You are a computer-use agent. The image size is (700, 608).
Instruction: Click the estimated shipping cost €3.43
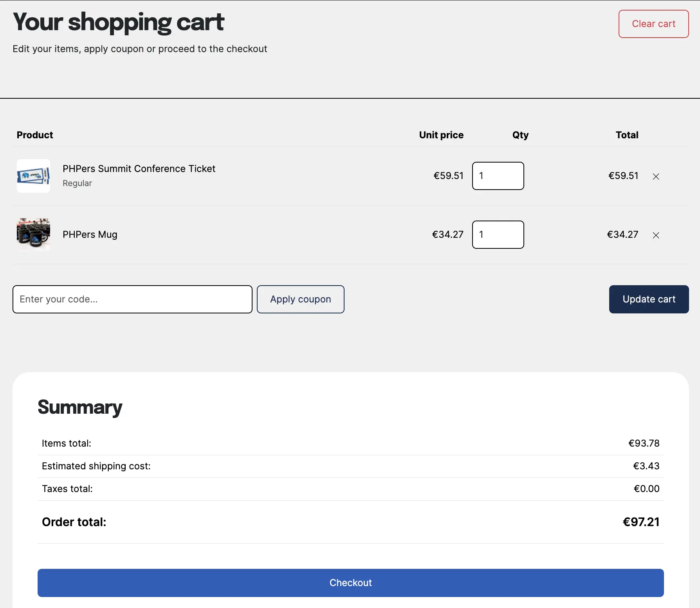point(646,466)
